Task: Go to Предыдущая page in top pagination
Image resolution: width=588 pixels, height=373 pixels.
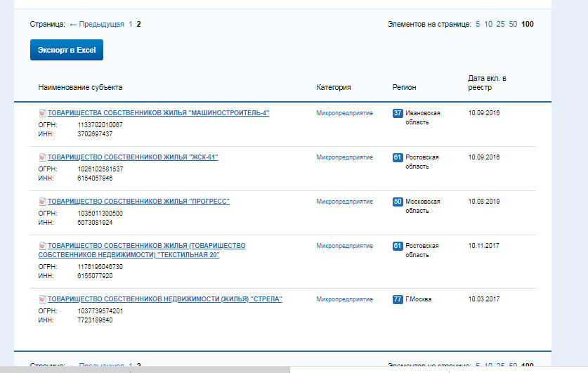Action: (97, 24)
